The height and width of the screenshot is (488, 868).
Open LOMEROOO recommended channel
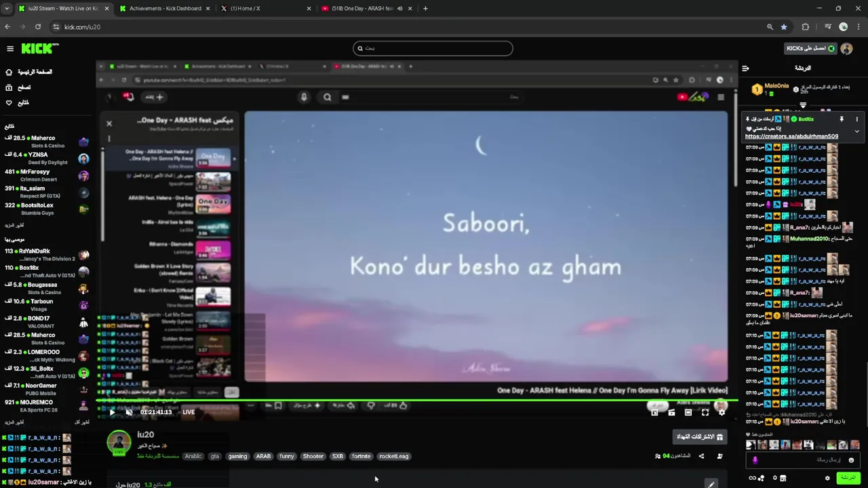coord(46,355)
